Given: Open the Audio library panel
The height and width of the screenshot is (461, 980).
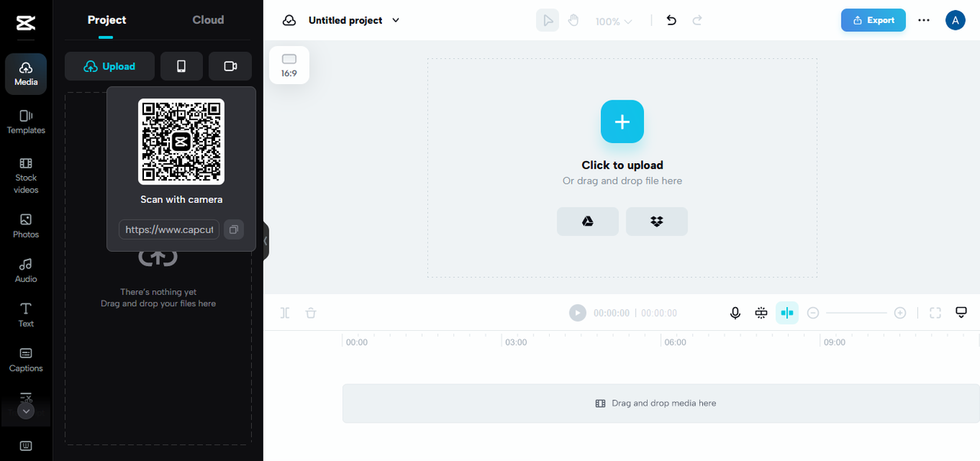Looking at the screenshot, I should tap(26, 270).
